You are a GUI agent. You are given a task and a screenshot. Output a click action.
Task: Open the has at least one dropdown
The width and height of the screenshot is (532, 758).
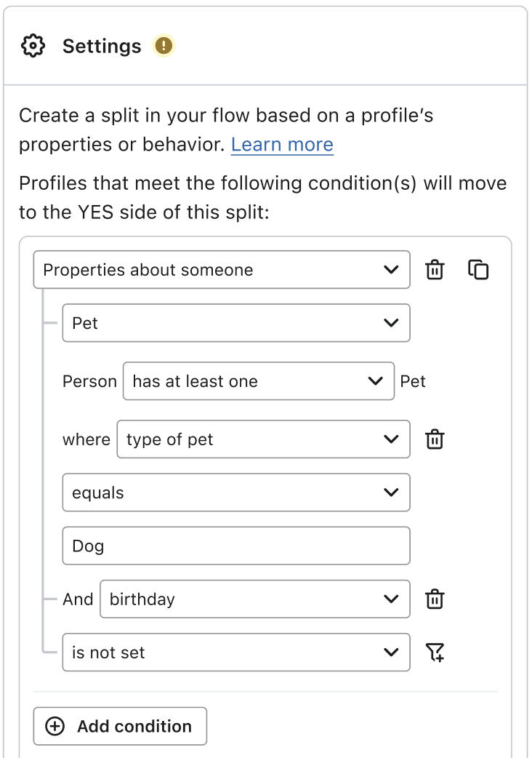[x=258, y=381]
